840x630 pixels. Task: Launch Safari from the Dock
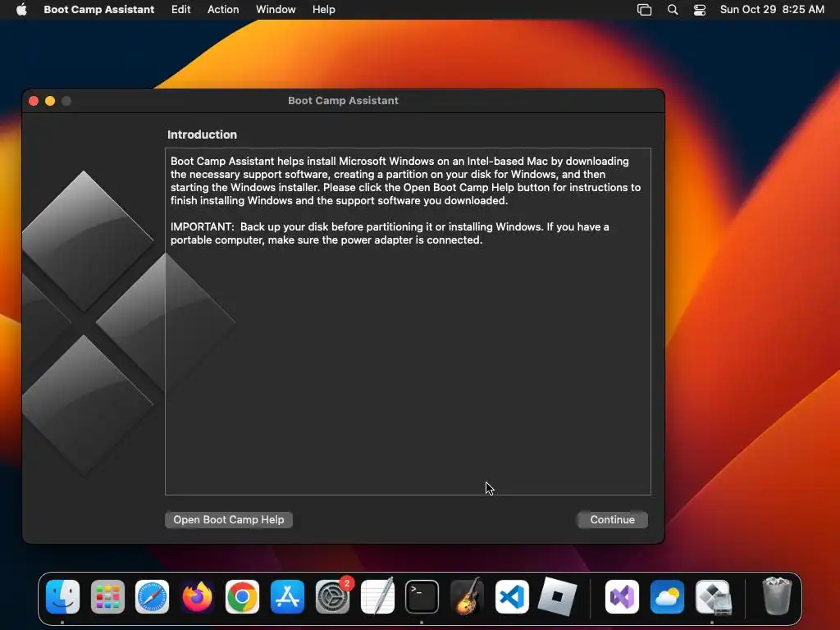152,597
